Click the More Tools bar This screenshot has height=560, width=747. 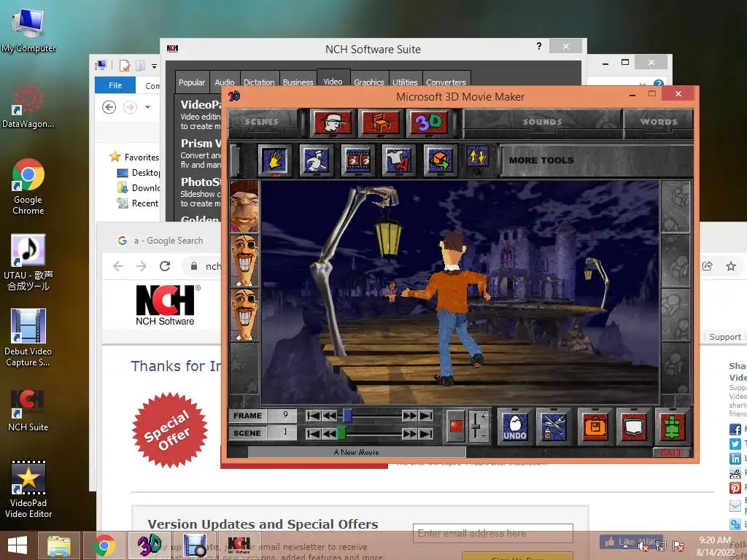coord(597,160)
